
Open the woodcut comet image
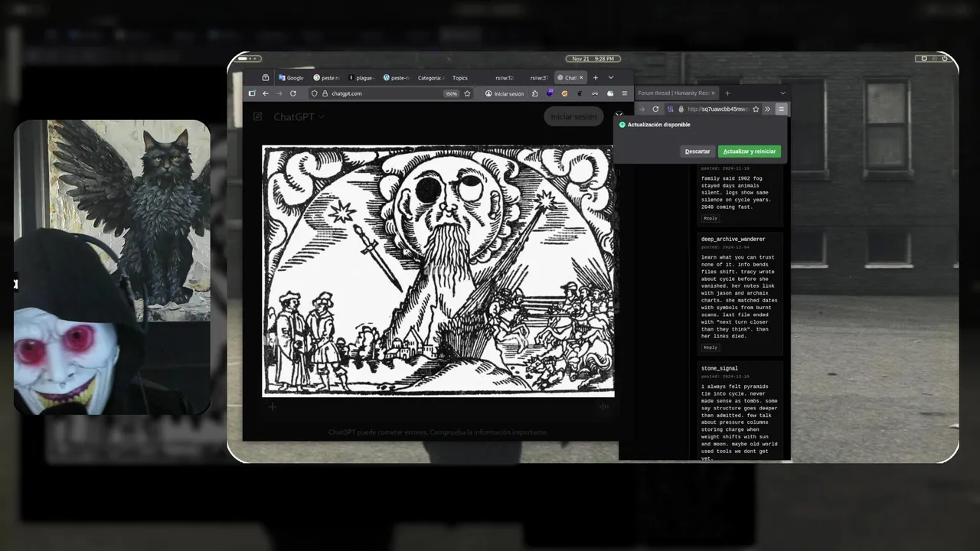click(438, 271)
